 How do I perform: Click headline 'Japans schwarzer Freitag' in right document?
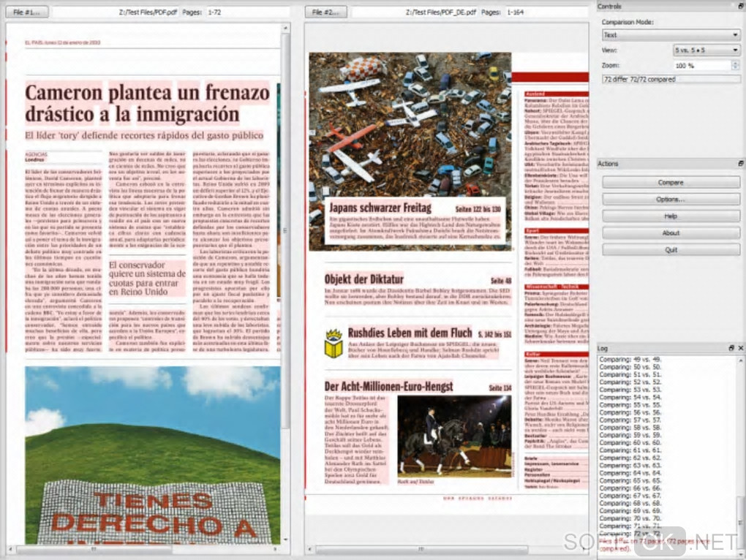tap(380, 208)
